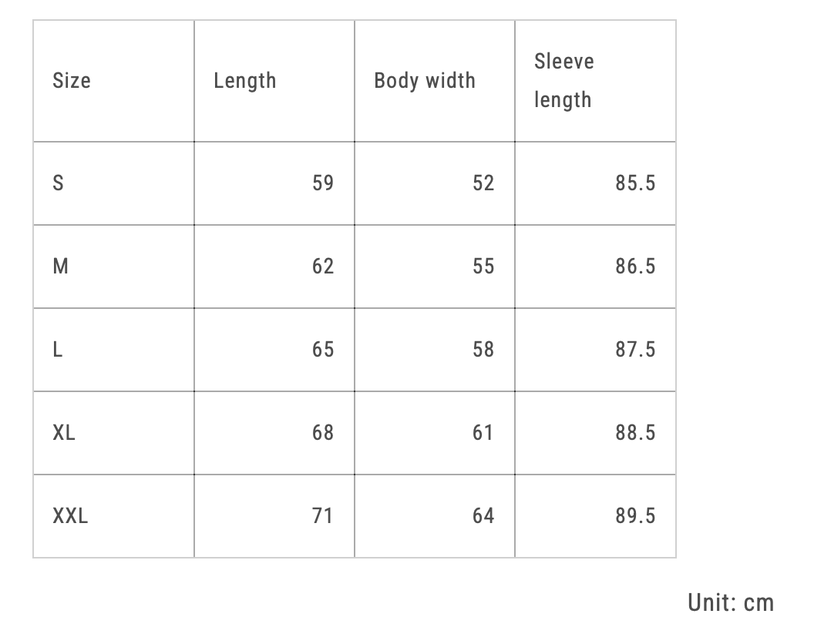
Task: Select body width value 64
Action: (x=483, y=516)
